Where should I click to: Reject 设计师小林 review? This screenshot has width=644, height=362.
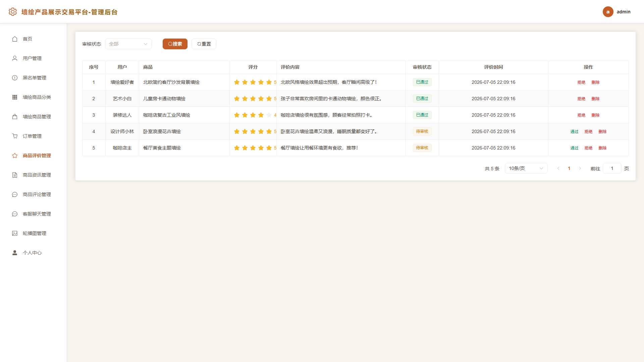(x=588, y=132)
